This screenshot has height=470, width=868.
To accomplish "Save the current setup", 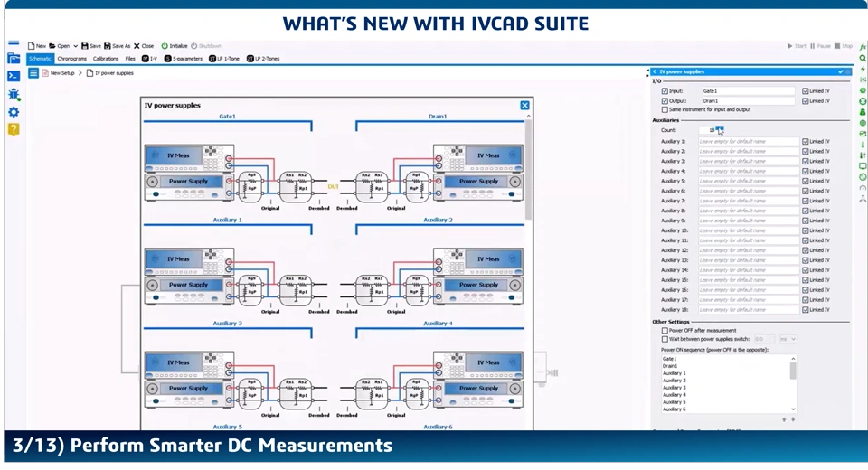I will (x=91, y=46).
